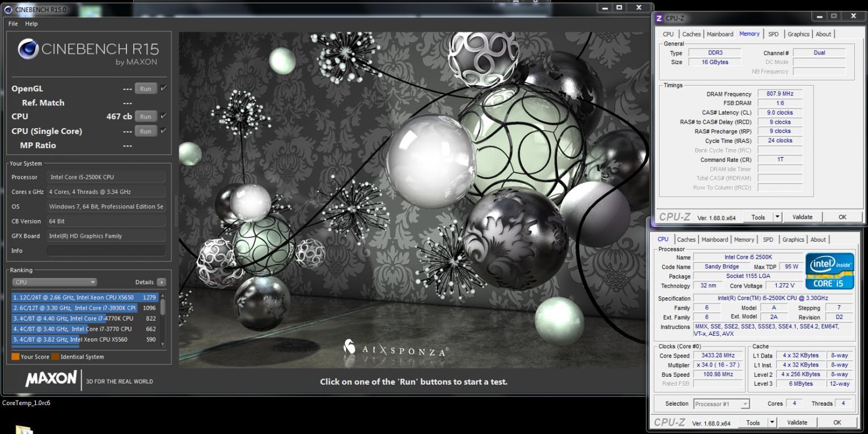The image size is (868, 434).
Task: Click the ranking list scroll-up arrow
Action: [x=164, y=296]
